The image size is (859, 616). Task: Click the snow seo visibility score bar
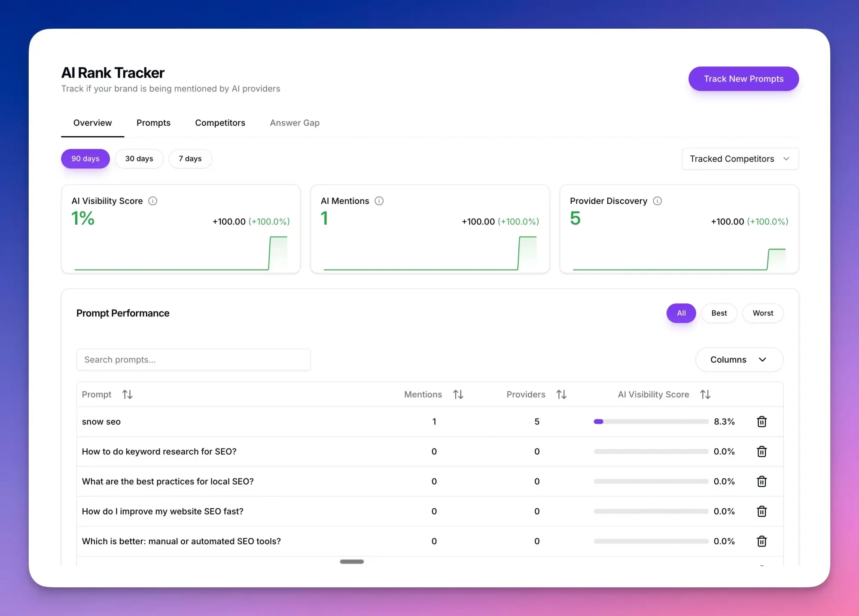click(x=650, y=422)
